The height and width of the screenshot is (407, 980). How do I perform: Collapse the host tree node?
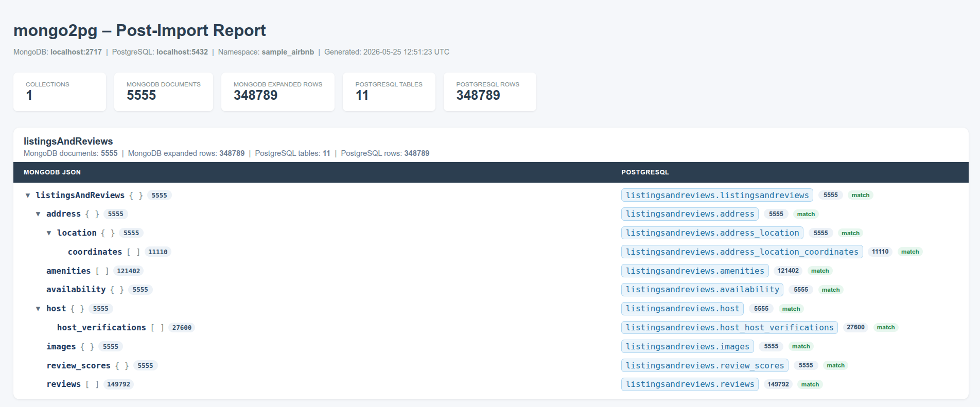(38, 309)
